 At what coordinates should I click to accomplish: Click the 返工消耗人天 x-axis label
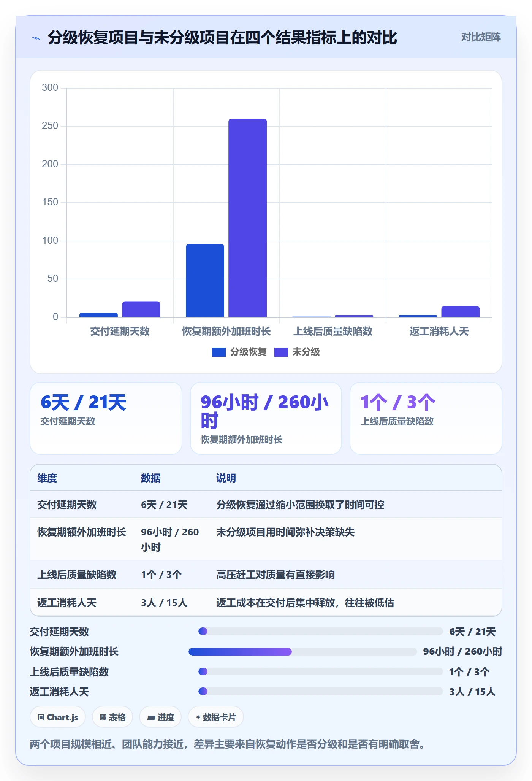coord(439,331)
